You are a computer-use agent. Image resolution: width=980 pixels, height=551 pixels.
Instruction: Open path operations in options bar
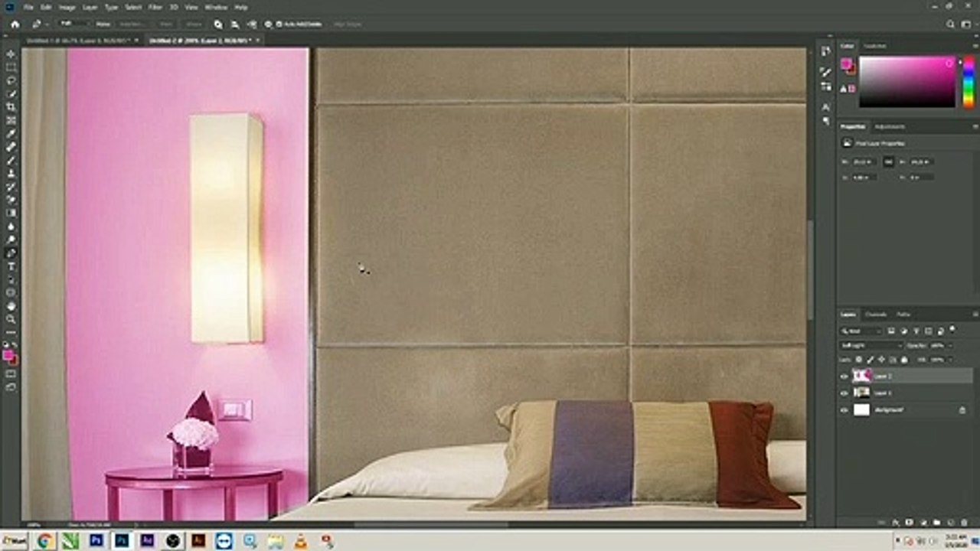[218, 24]
